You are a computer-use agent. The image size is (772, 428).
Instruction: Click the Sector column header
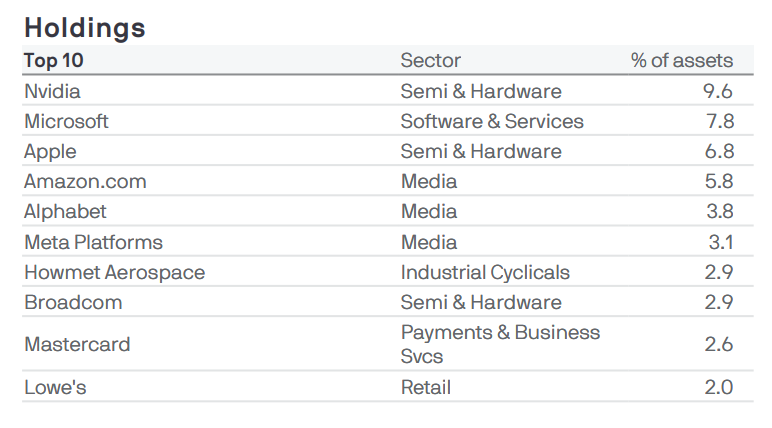430,61
